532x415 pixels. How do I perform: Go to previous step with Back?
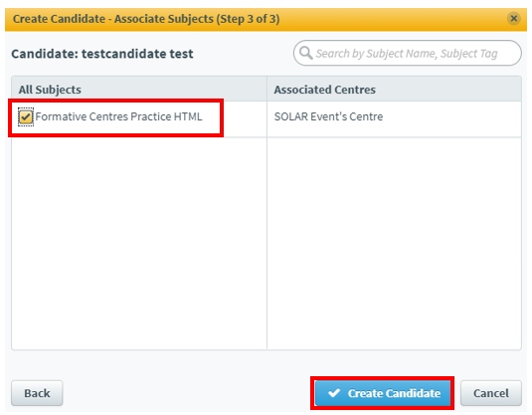point(37,393)
